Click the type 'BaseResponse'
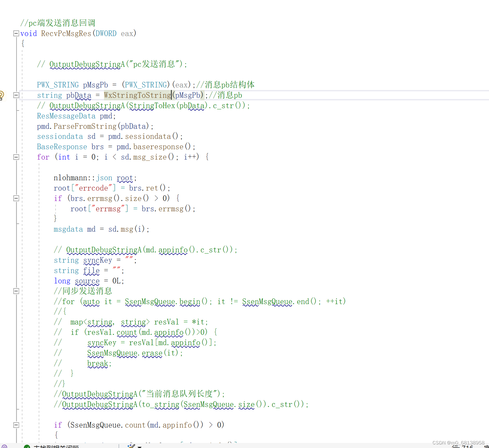Viewport: 489px width, 448px height. 62,147
